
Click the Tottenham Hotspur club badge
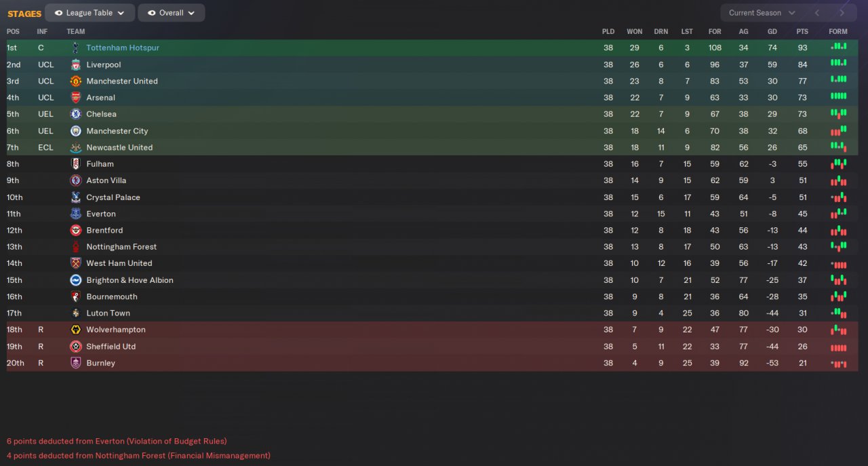tap(75, 48)
